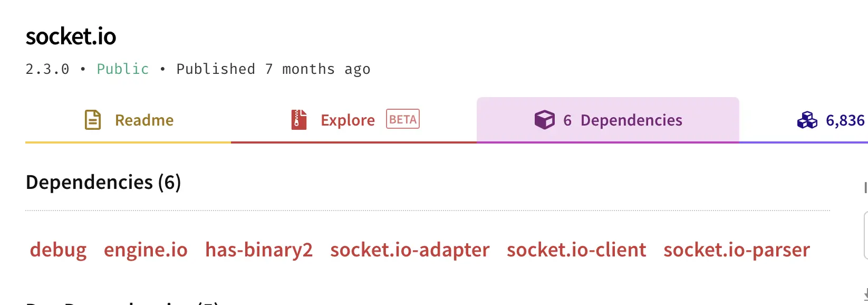Viewport: 868px width, 305px height.
Task: Open the Readme tab
Action: [x=128, y=120]
